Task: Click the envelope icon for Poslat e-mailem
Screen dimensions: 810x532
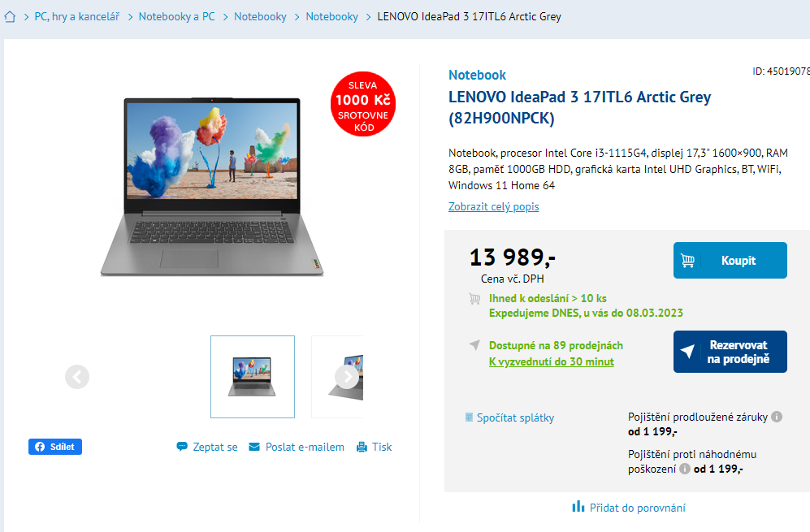Action: click(254, 447)
